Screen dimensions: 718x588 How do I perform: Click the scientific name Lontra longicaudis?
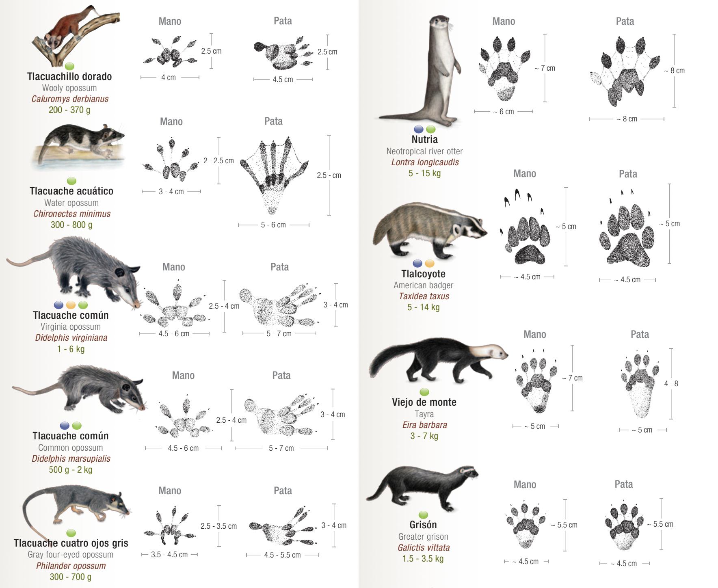coord(425,162)
